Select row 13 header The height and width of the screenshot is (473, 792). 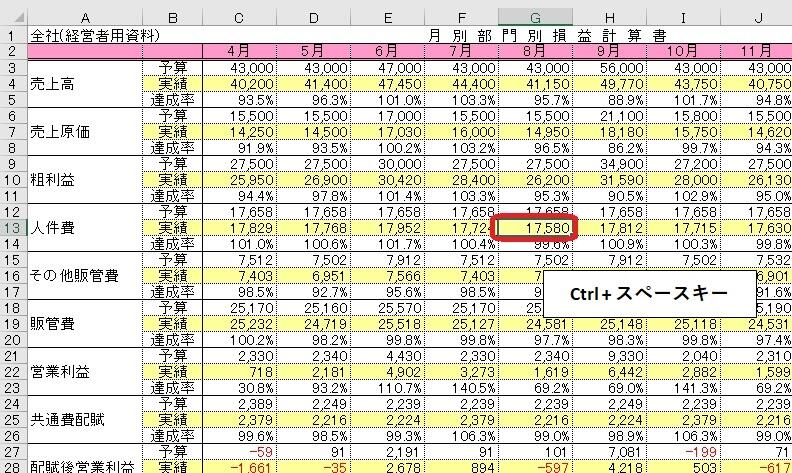click(13, 228)
